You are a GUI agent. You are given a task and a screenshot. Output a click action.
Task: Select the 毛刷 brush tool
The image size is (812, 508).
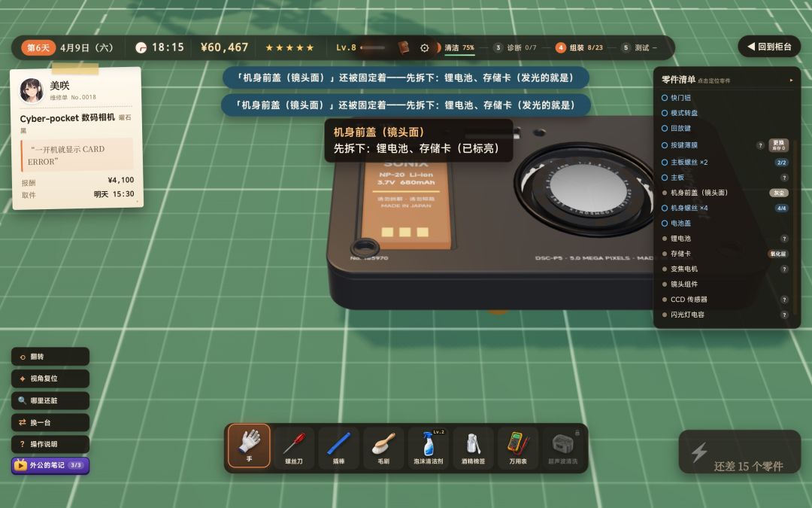(x=383, y=448)
